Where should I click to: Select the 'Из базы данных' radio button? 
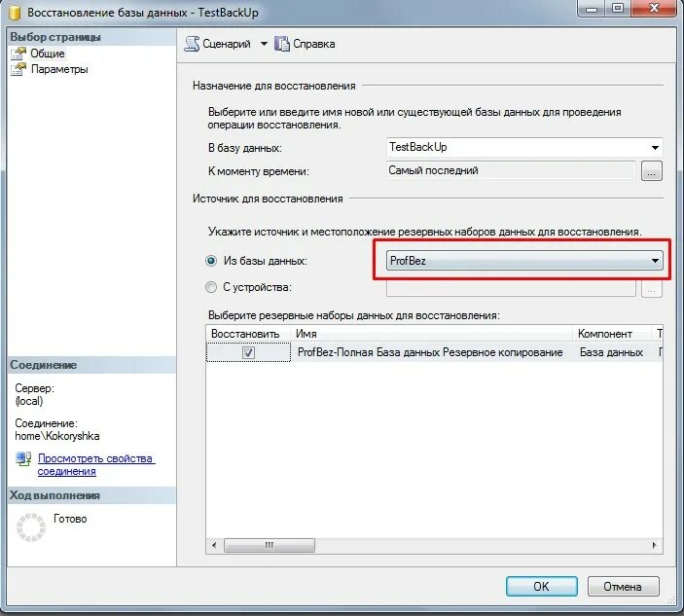(x=211, y=261)
